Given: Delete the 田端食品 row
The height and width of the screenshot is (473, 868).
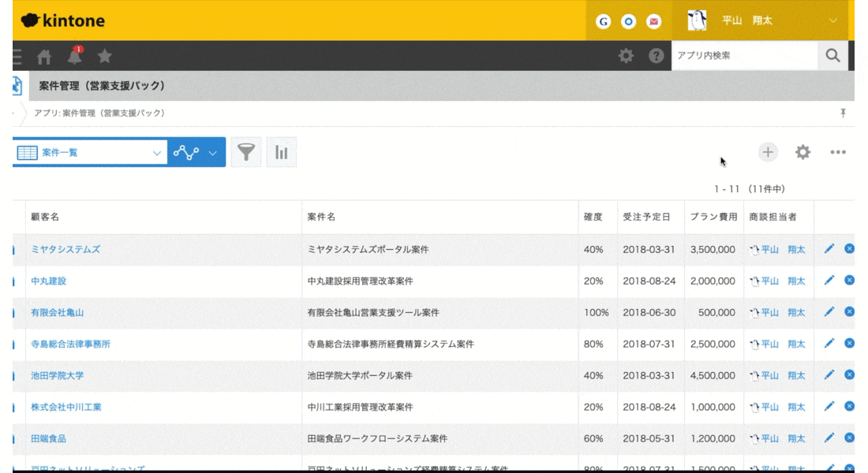Looking at the screenshot, I should pos(849,438).
